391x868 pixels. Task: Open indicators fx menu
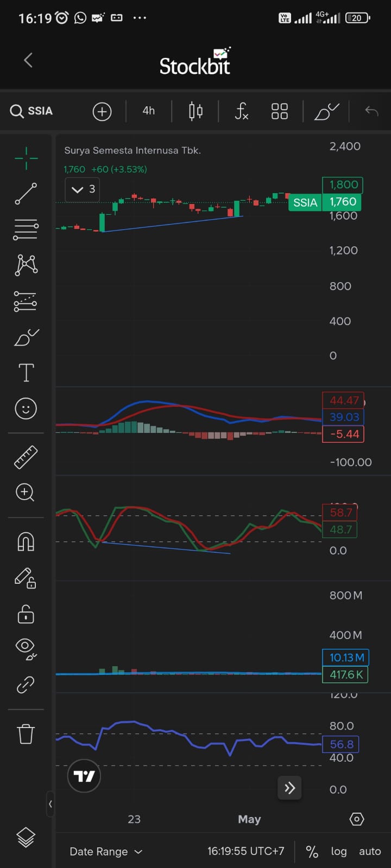[242, 111]
